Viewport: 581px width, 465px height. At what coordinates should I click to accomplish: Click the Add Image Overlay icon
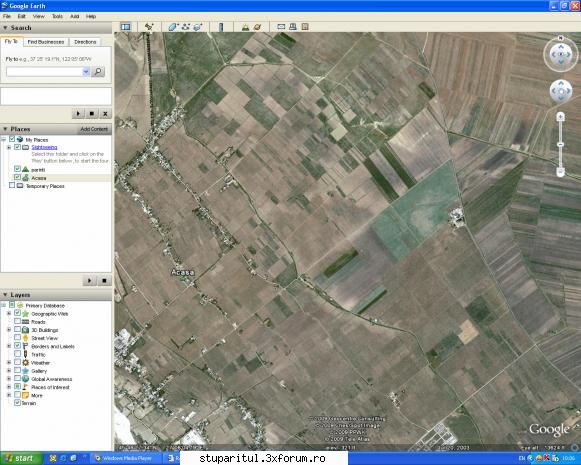pyautogui.click(x=198, y=27)
